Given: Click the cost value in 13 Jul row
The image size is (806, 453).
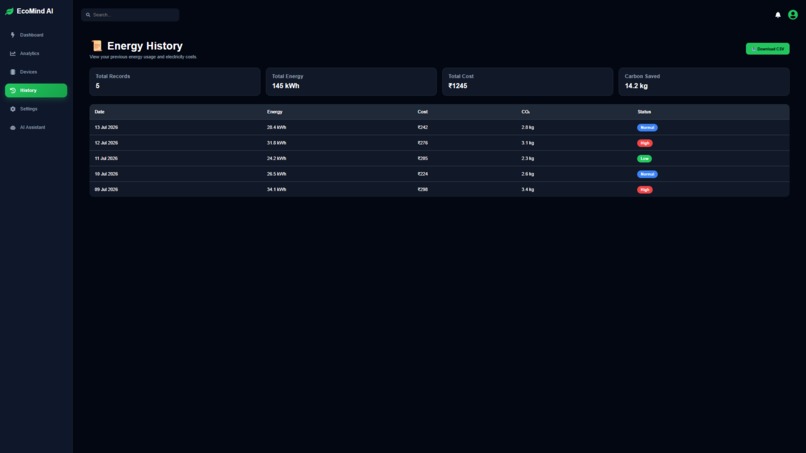Looking at the screenshot, I should 423,128.
